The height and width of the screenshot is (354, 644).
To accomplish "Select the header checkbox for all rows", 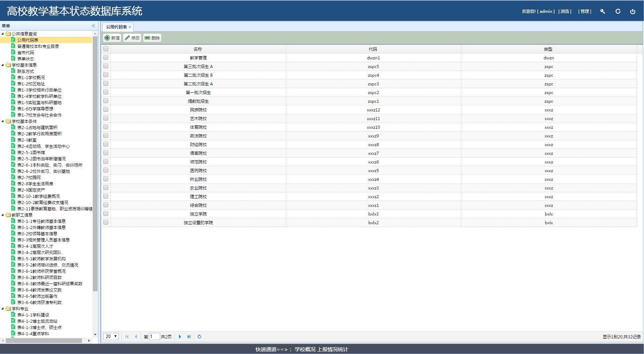I will (x=106, y=49).
